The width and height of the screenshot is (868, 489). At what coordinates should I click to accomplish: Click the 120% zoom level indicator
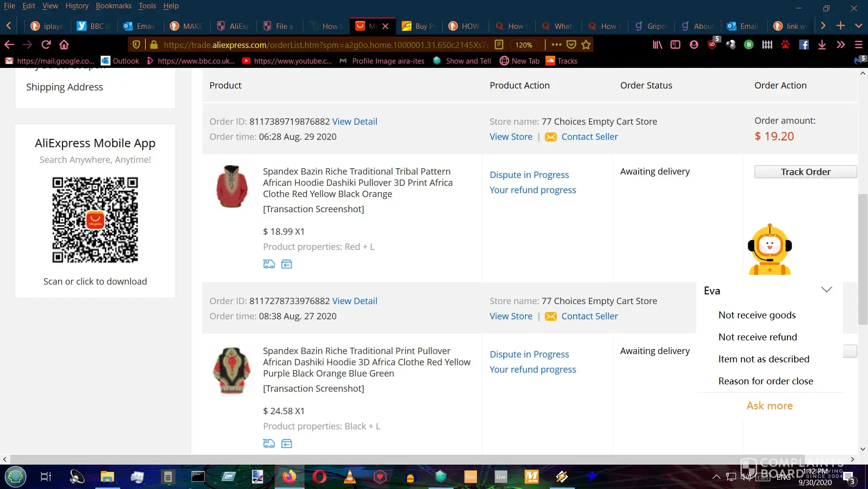pos(523,45)
